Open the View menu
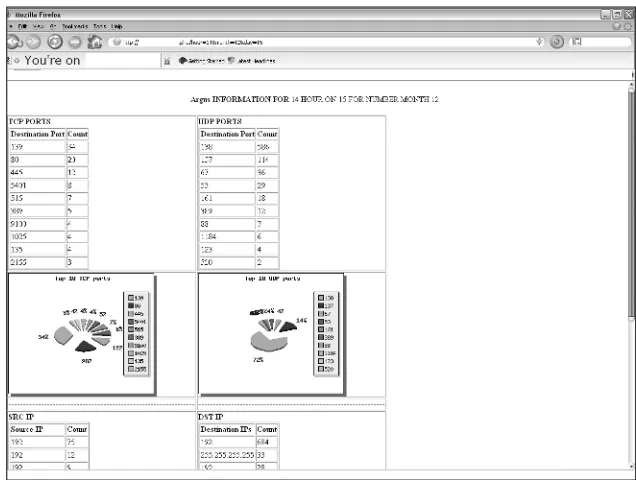Viewport: 636px width, 480px height. 38,26
